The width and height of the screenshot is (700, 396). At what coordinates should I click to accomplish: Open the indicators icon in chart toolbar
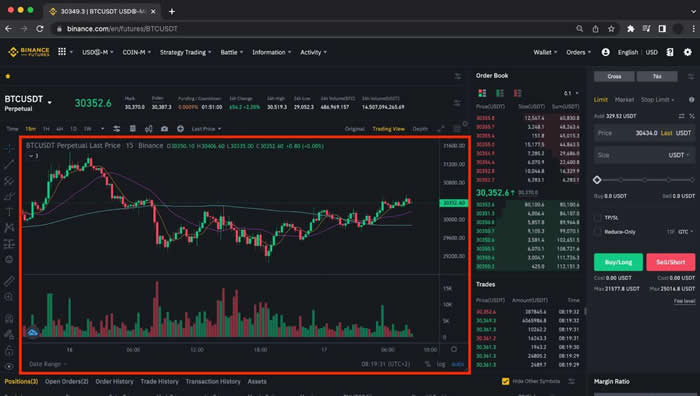click(x=133, y=129)
